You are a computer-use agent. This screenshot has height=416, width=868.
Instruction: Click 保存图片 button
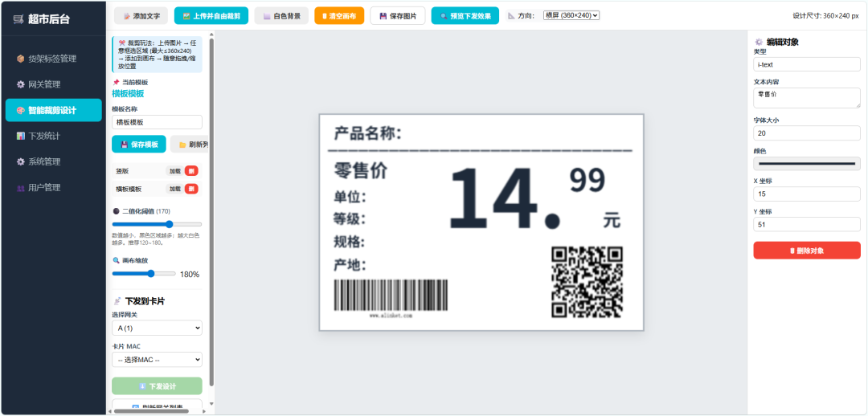coord(398,16)
